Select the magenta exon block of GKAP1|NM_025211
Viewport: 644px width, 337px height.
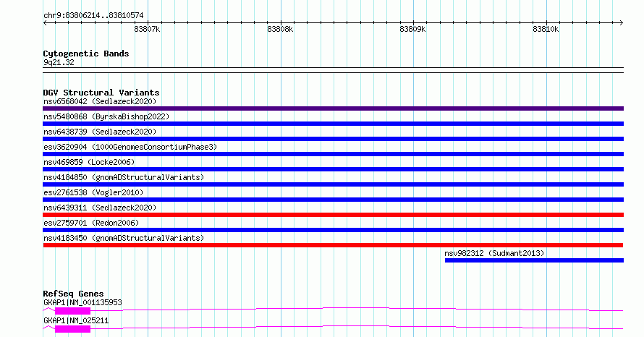coord(72,329)
